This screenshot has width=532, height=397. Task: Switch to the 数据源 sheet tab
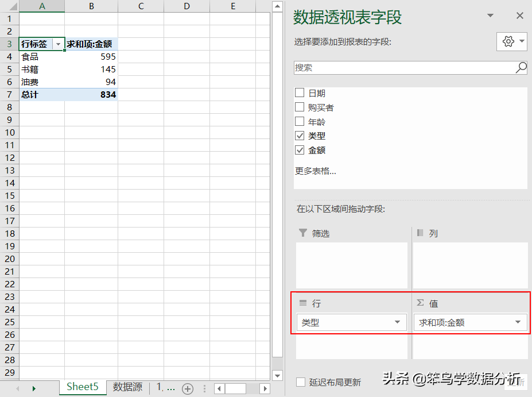click(127, 387)
